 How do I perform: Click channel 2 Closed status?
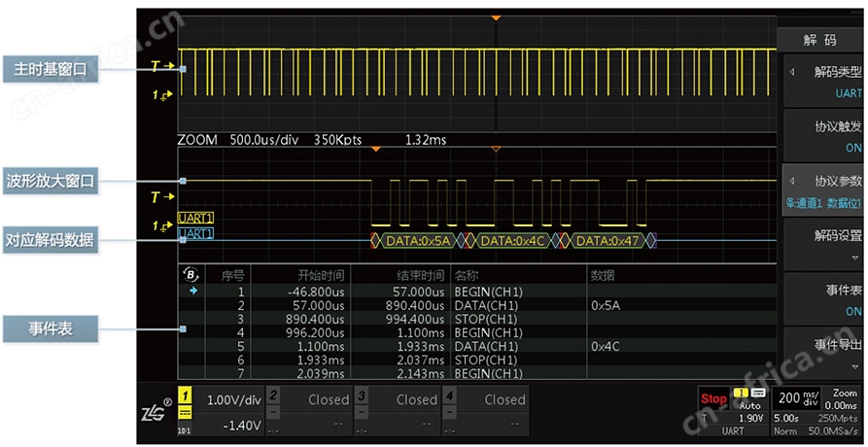tap(329, 399)
